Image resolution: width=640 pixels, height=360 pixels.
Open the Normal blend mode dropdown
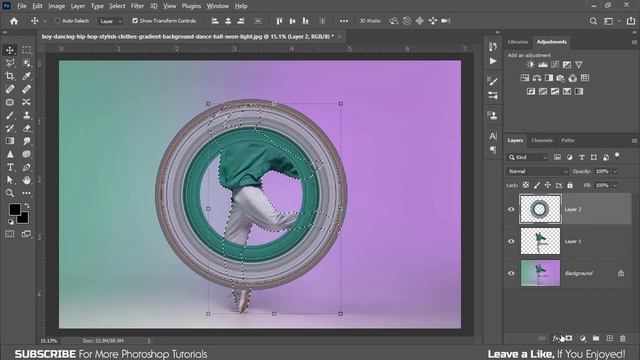click(537, 171)
